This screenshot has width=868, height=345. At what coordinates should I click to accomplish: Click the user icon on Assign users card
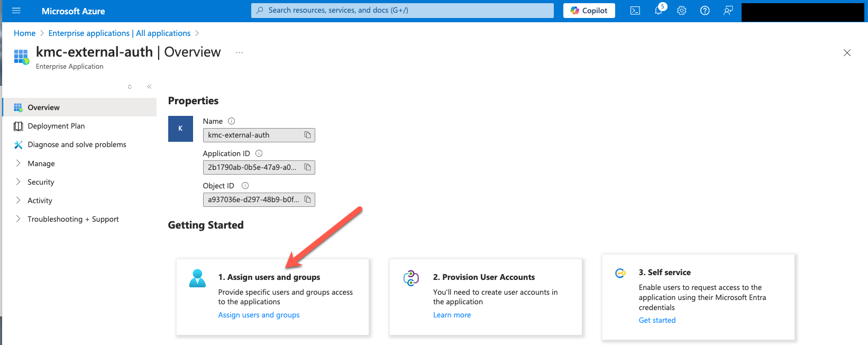197,278
